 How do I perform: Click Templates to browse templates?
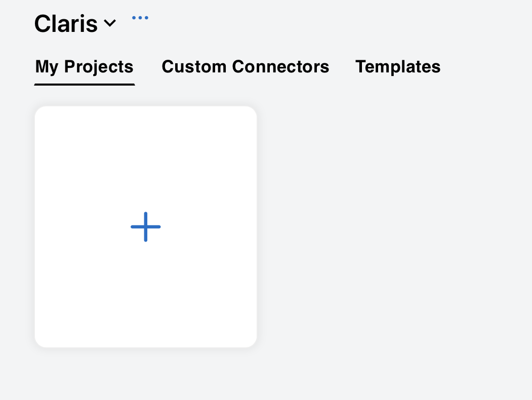pyautogui.click(x=398, y=66)
